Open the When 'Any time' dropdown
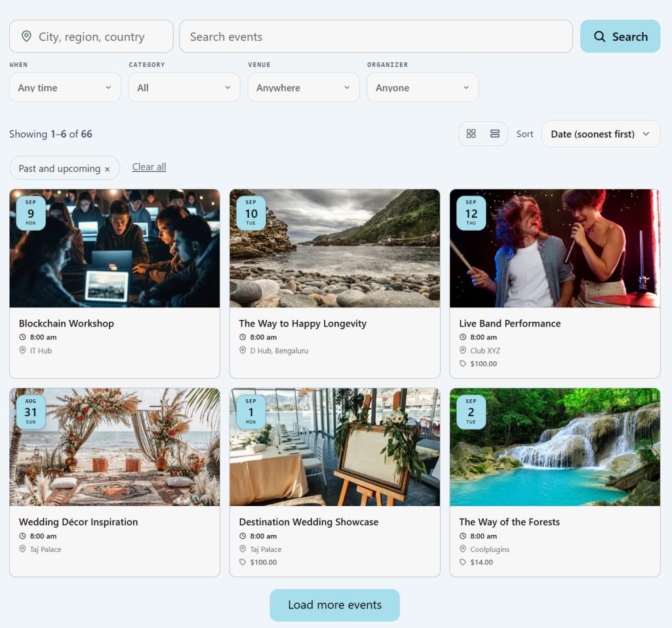Viewport: 672px width, 628px height. (65, 87)
